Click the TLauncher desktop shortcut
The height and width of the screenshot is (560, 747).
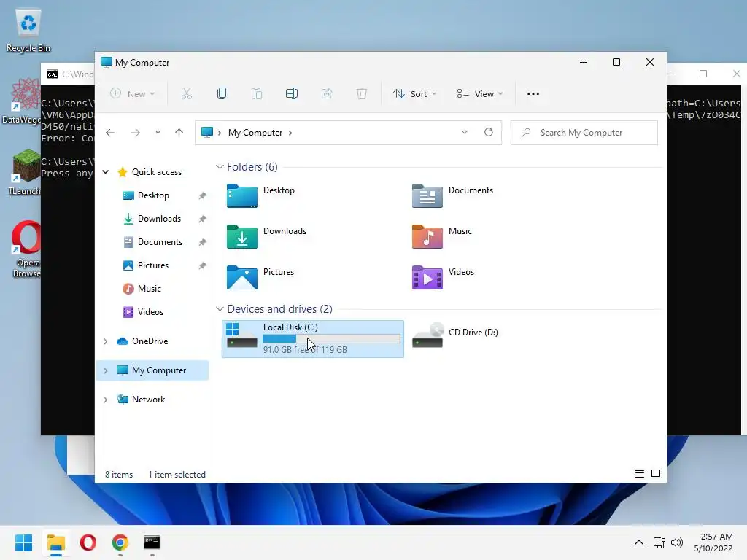25,172
